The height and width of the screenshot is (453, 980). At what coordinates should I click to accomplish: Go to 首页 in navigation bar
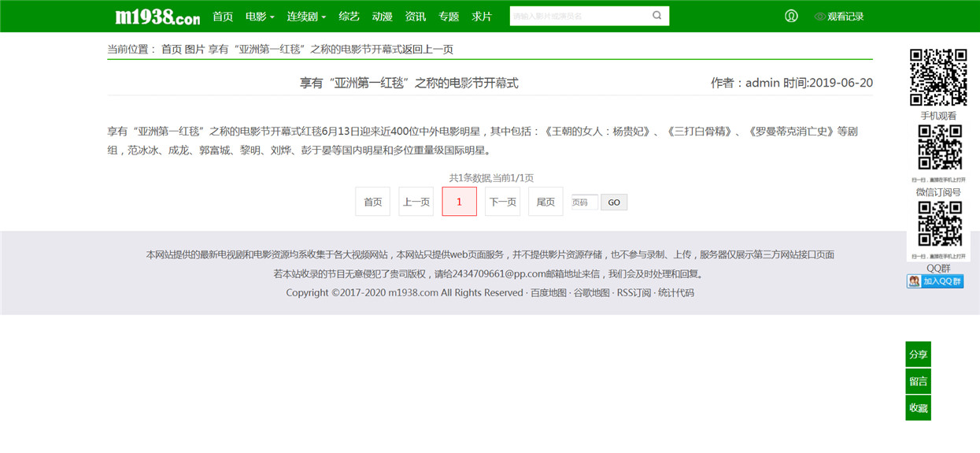click(x=223, y=17)
